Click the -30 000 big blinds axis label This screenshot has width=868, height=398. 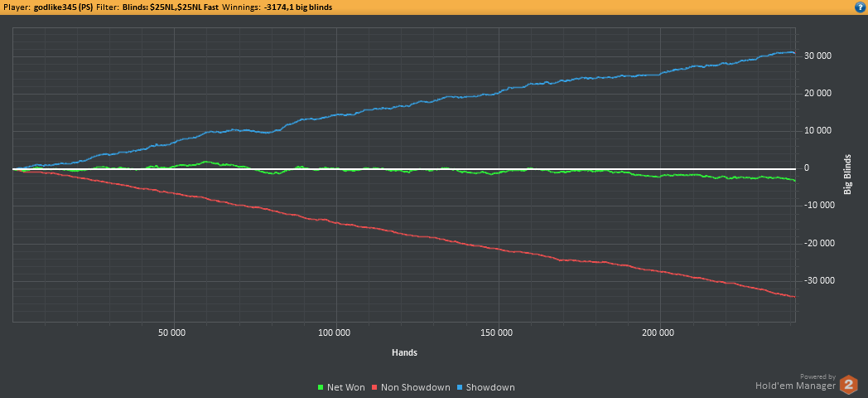point(821,280)
